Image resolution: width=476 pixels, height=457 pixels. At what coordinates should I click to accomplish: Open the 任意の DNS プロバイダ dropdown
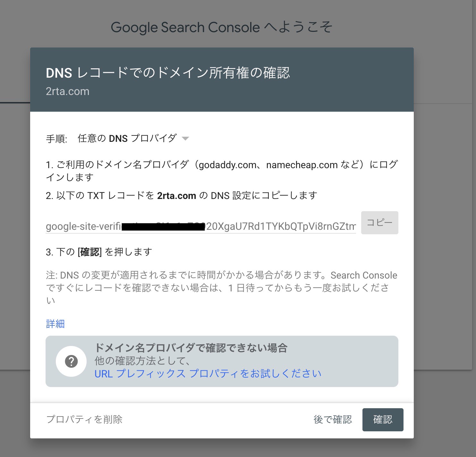(133, 138)
